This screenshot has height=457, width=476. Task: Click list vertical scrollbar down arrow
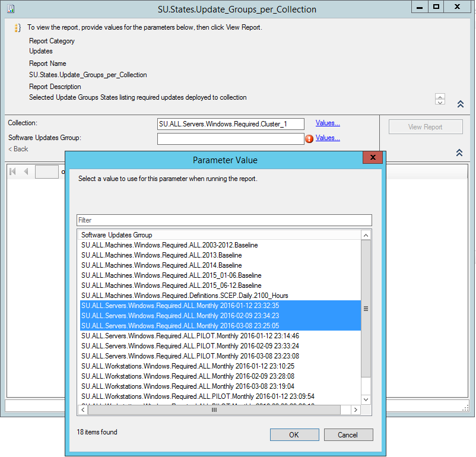tap(366, 399)
